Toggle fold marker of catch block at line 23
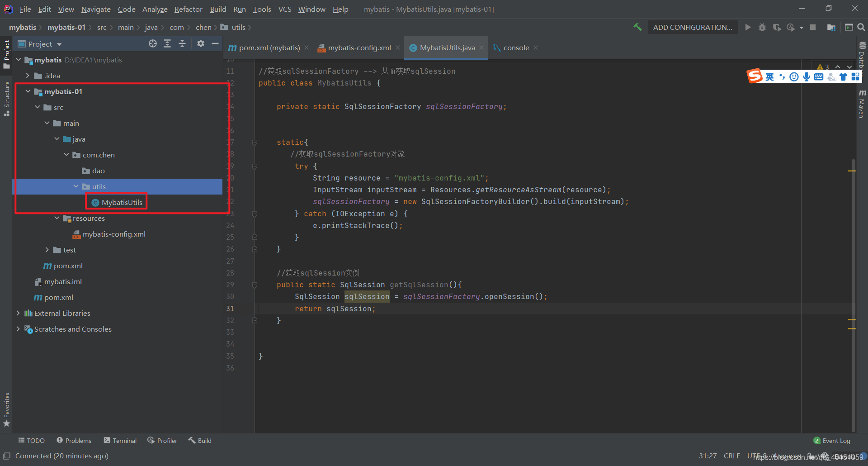This screenshot has height=466, width=868. pyautogui.click(x=255, y=214)
